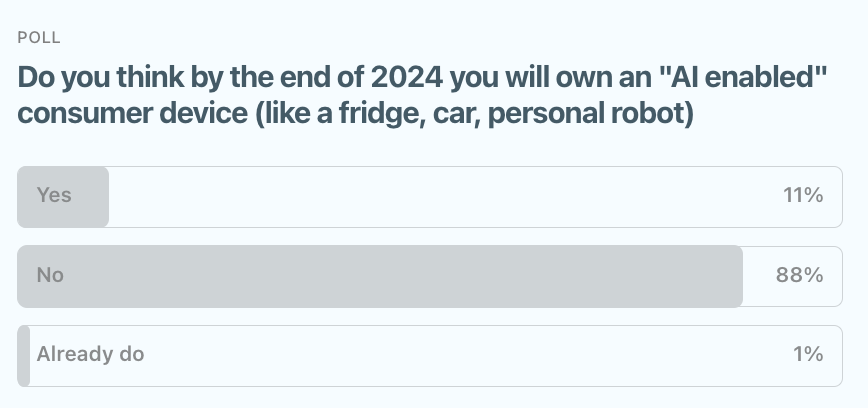Viewport: 868px width, 408px height.
Task: Click the "POLL" label above the question
Action: click(x=39, y=38)
